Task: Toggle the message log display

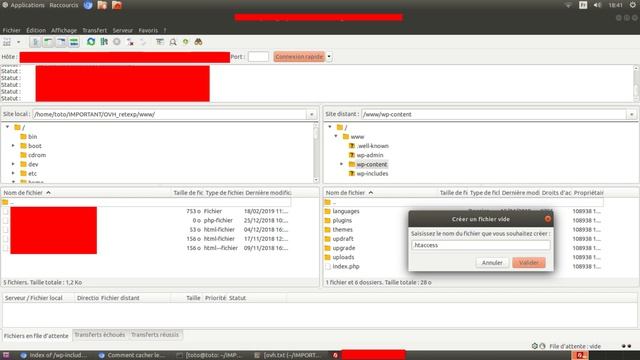Action: pos(35,42)
